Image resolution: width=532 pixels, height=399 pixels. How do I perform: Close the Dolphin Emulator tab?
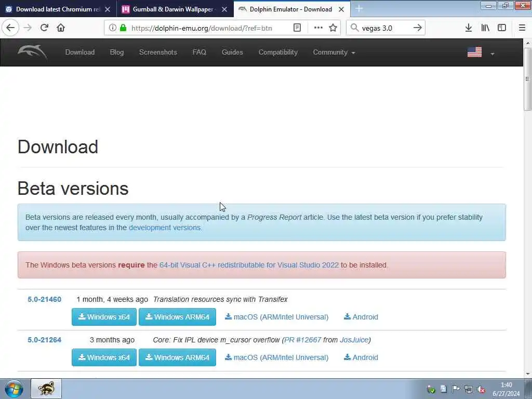point(341,9)
